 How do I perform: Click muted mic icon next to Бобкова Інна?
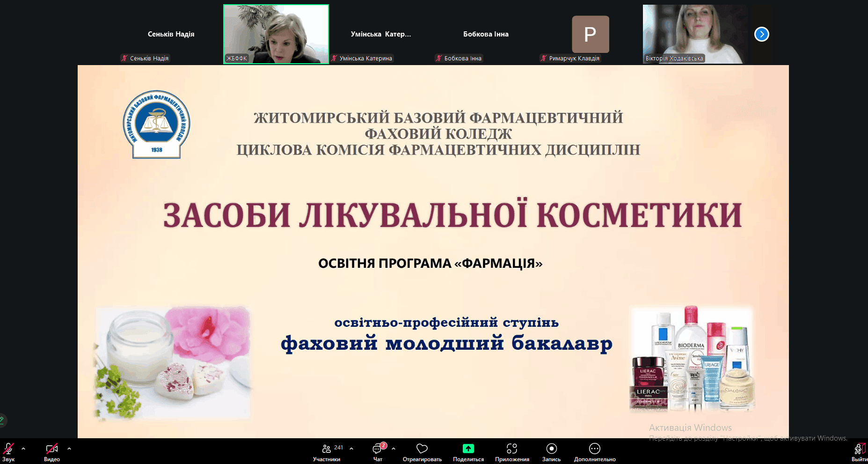coord(439,59)
